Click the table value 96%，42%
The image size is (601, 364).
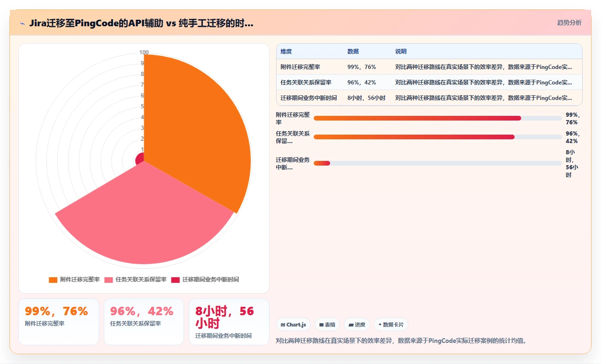click(x=362, y=83)
